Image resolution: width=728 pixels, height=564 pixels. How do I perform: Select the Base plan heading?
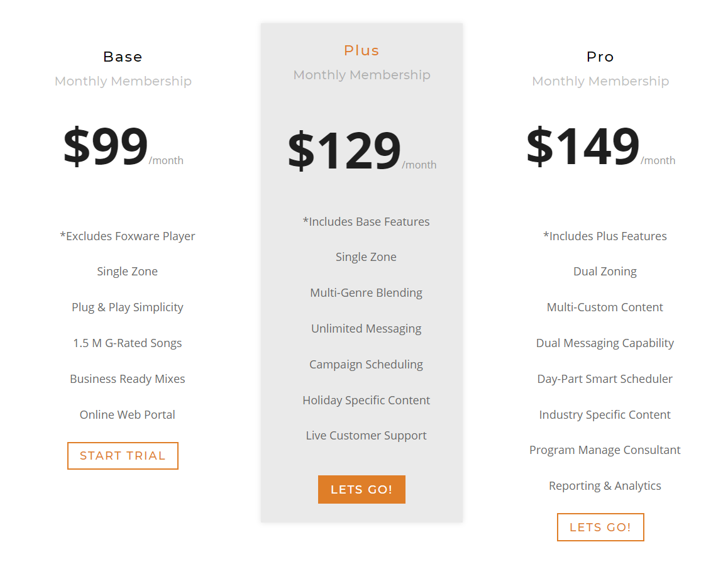123,57
